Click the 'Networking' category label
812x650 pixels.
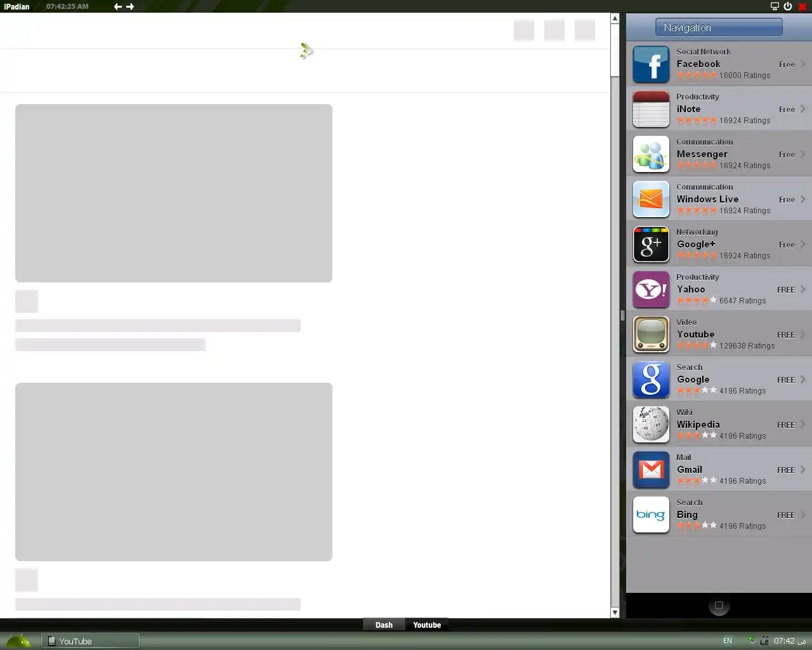[x=697, y=232]
